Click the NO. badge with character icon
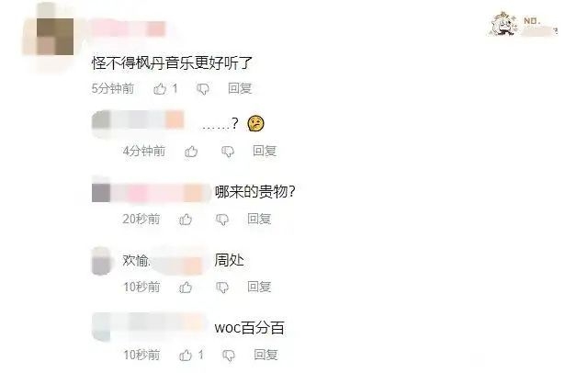This screenshot has width=588, height=373. coord(524,25)
